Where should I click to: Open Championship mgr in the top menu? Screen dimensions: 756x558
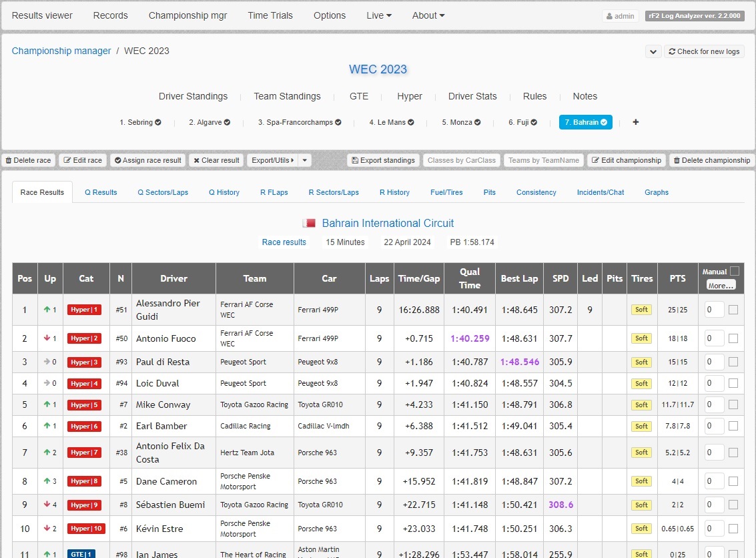click(187, 15)
